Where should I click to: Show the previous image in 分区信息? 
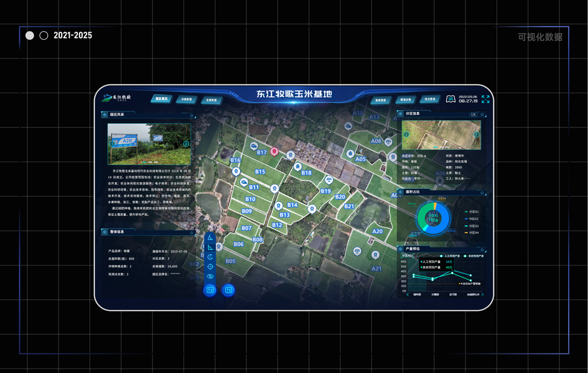[406, 134]
